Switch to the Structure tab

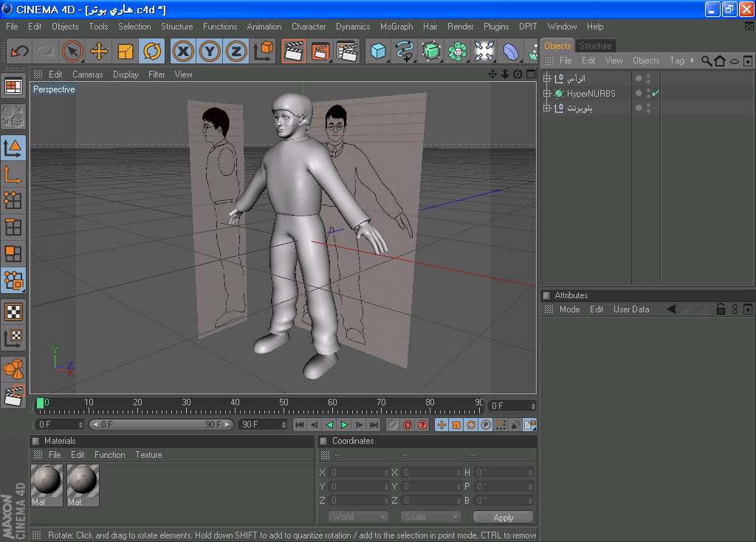[596, 46]
